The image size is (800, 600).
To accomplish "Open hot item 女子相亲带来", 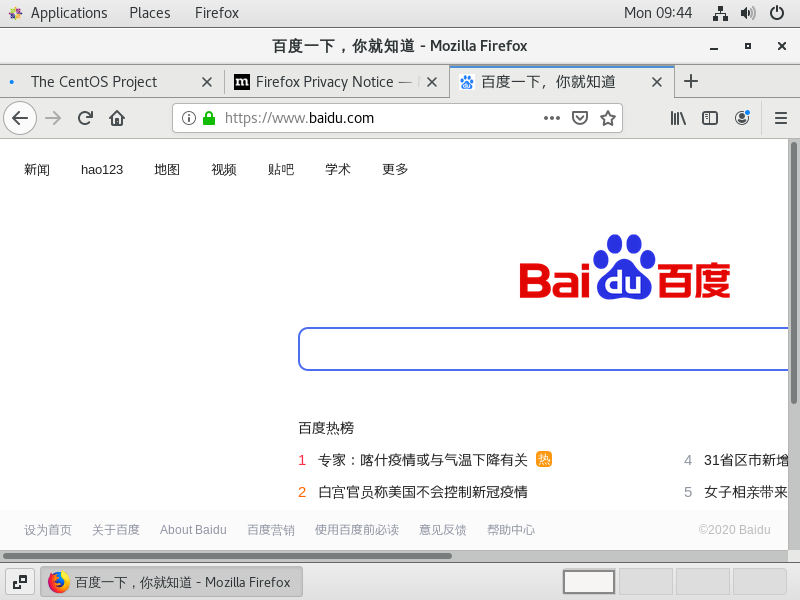I will pyautogui.click(x=746, y=492).
